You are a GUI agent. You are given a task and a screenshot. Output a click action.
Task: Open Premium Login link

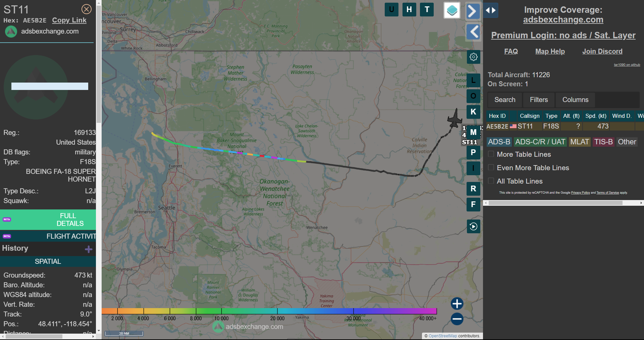[563, 35]
